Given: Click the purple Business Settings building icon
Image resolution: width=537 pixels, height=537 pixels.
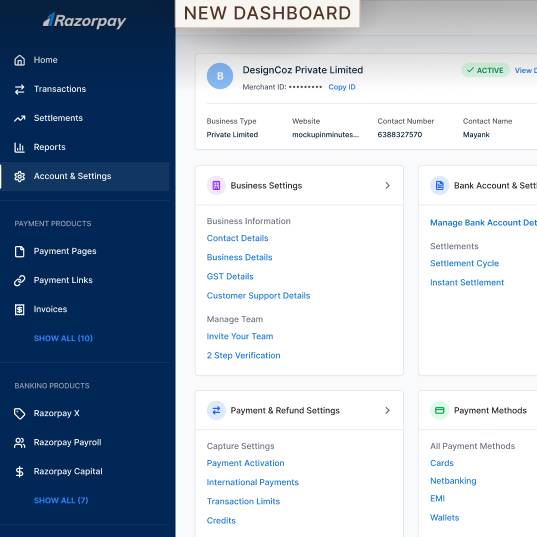Looking at the screenshot, I should [x=216, y=185].
